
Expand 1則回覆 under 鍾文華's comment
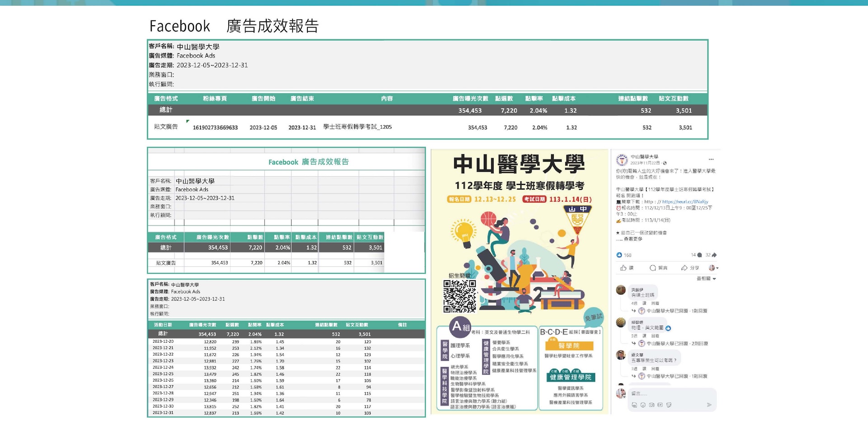(x=699, y=376)
